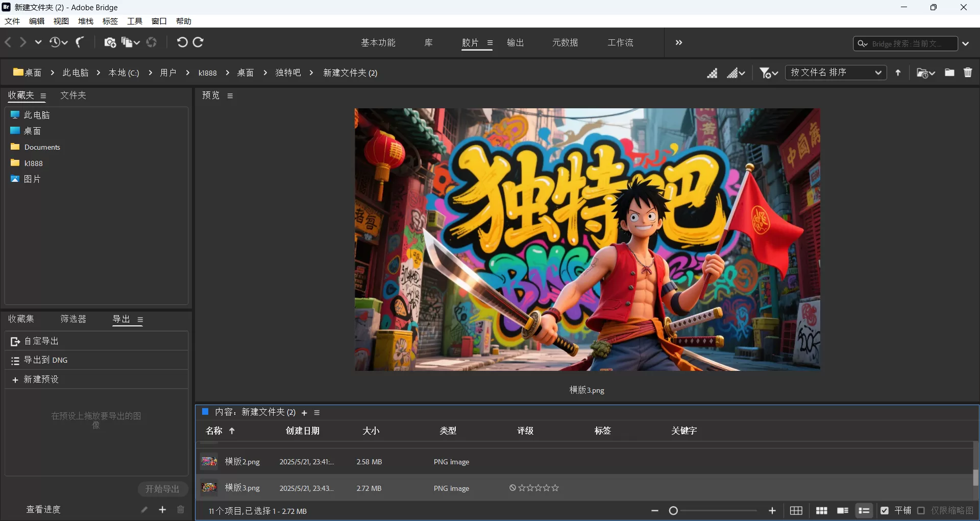Image resolution: width=980 pixels, height=521 pixels.
Task: Rotate the preview image counterclockwise
Action: 182,42
